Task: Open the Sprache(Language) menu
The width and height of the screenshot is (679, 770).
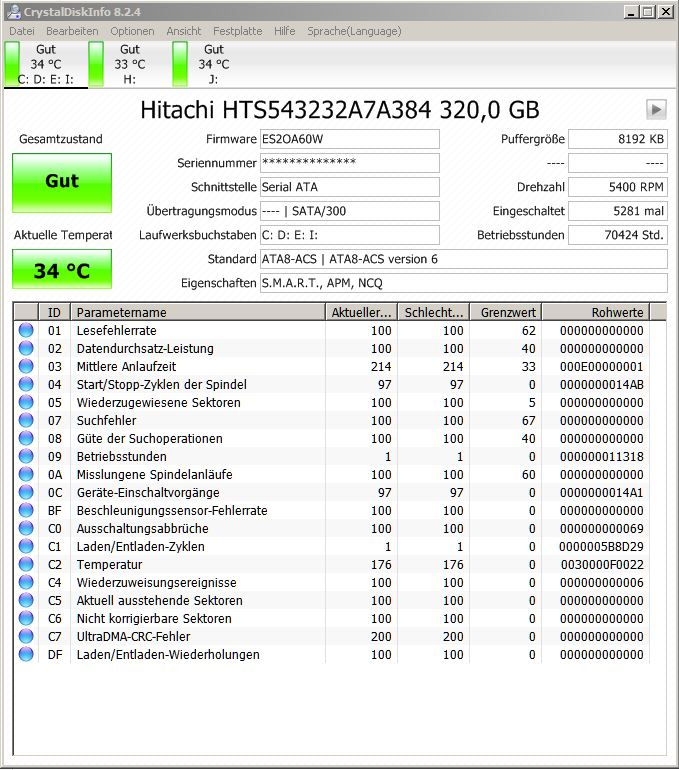Action: pyautogui.click(x=354, y=31)
